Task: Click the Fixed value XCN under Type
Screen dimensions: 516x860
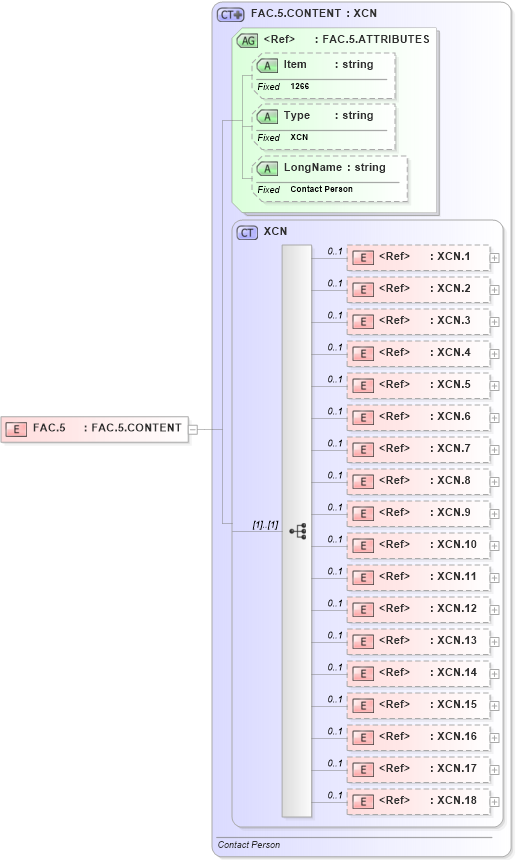Action: [x=299, y=137]
